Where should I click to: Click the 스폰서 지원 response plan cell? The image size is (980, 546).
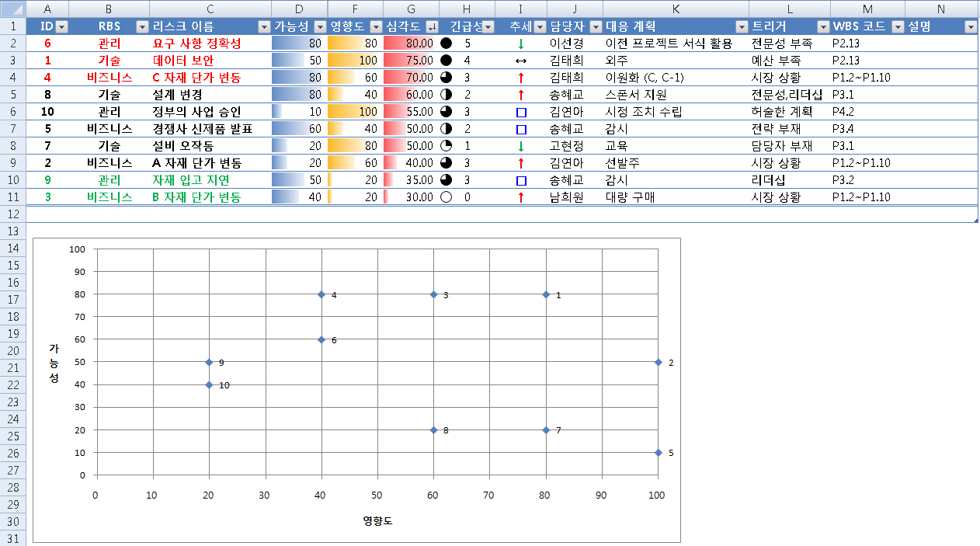click(x=676, y=95)
